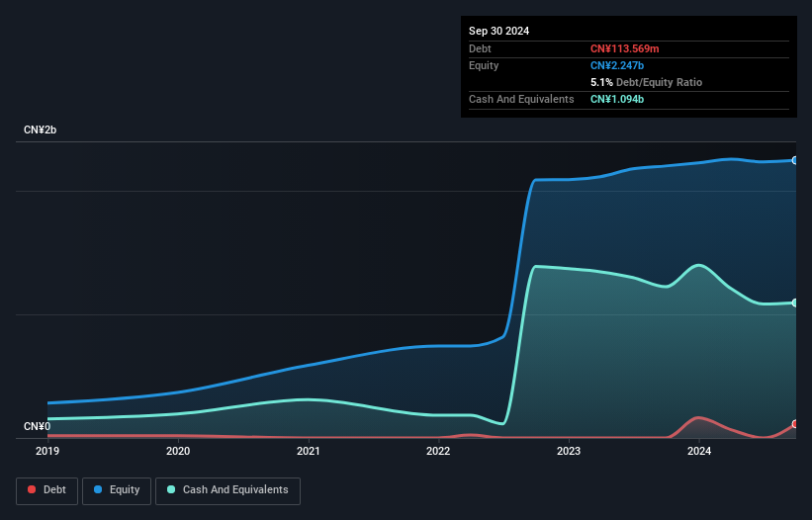Toggle the Debt legend button
812x520 pixels.
click(47, 490)
